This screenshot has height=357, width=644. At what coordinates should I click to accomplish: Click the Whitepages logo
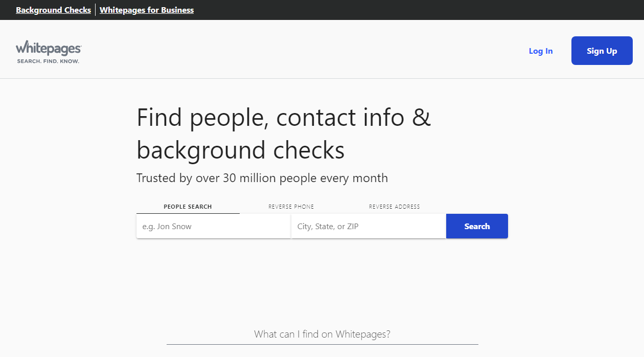point(49,52)
